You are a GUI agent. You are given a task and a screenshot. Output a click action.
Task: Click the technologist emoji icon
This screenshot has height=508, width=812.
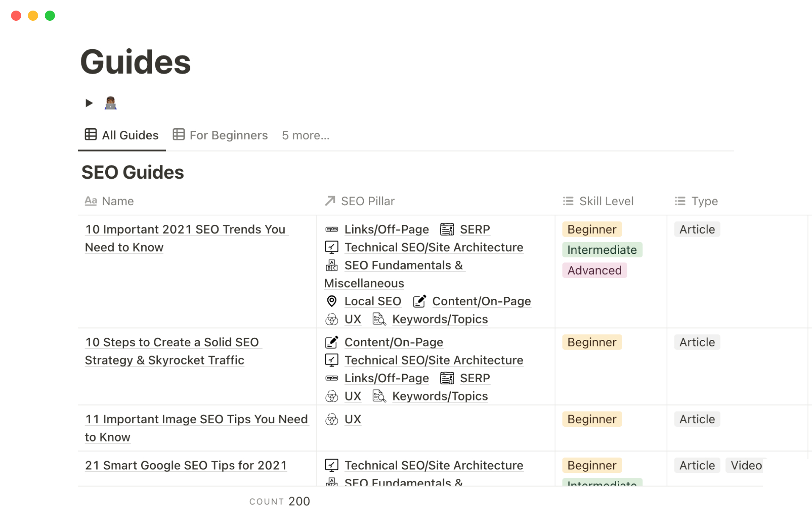click(x=110, y=103)
